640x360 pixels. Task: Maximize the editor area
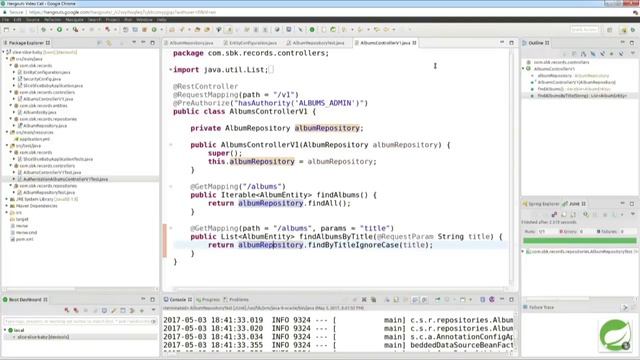coord(511,42)
